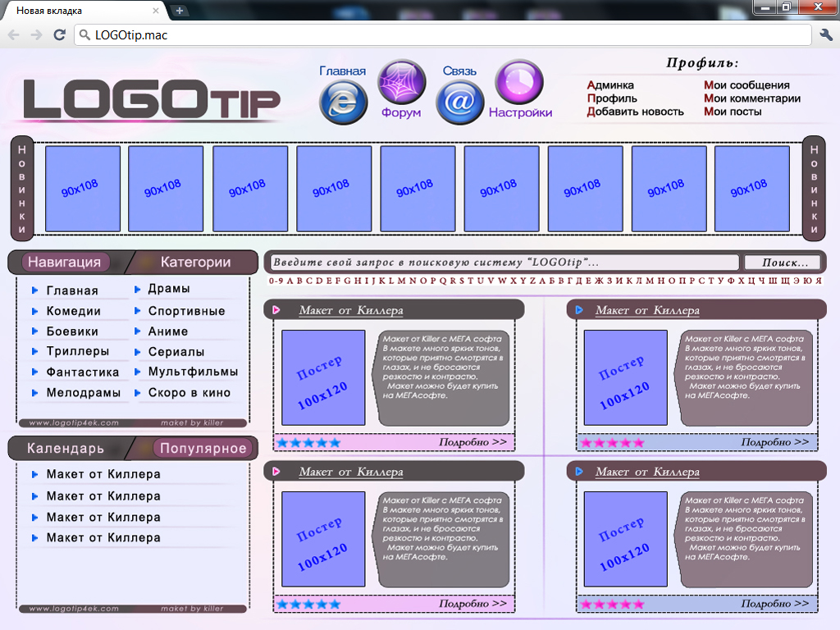
Task: Click the top-left card's Постер 100x120 image
Action: pyautogui.click(x=323, y=377)
